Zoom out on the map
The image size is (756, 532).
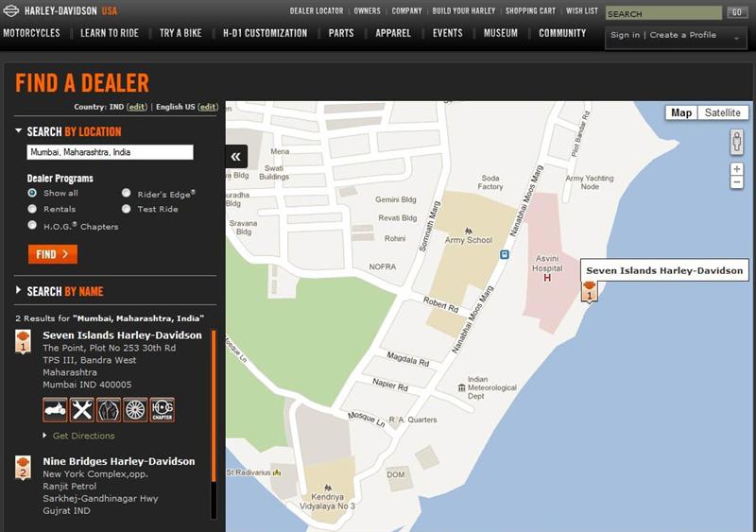pos(736,182)
